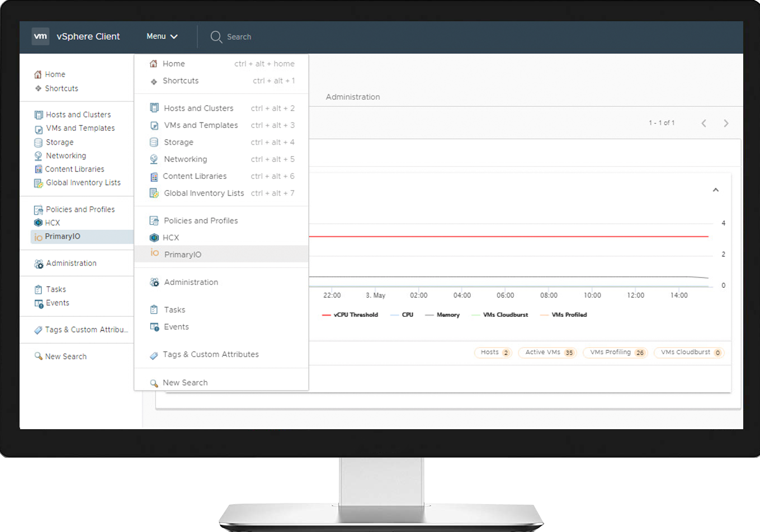
Task: Open Global Inventory Lists in left sidebar
Action: point(83,183)
